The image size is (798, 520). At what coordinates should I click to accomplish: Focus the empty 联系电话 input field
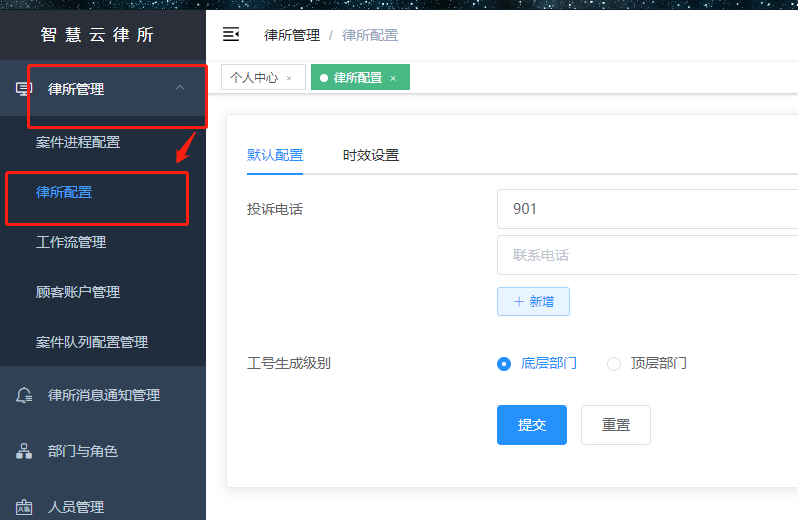647,255
